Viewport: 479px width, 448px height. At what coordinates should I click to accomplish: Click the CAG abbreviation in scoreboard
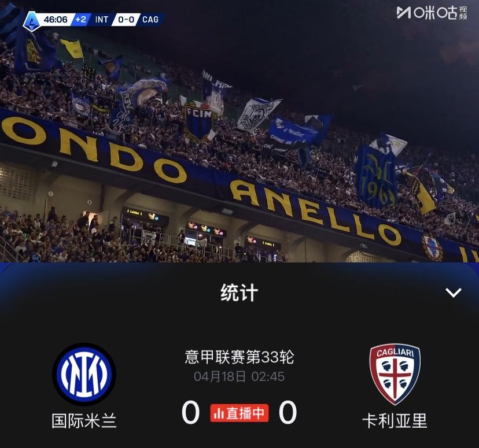pyautogui.click(x=150, y=20)
